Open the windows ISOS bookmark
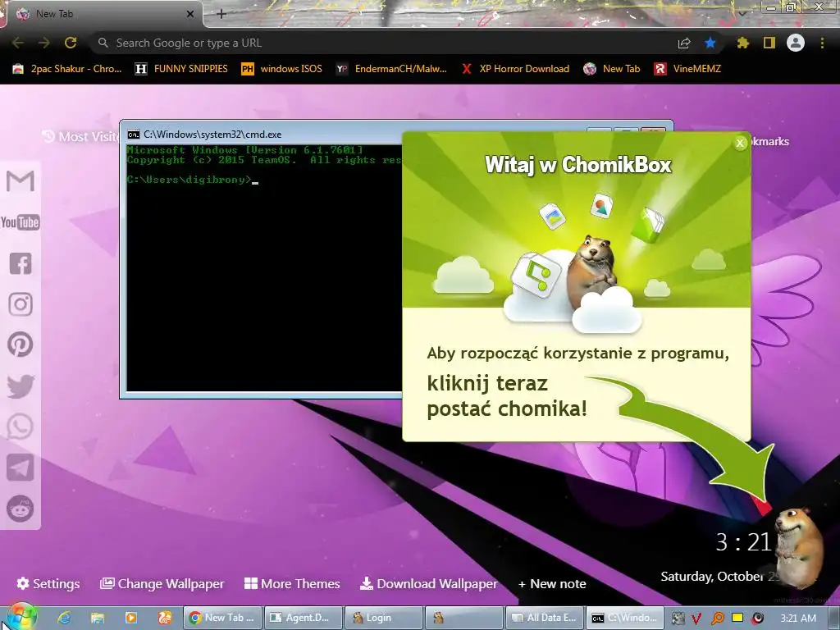This screenshot has width=840, height=630. pos(282,69)
